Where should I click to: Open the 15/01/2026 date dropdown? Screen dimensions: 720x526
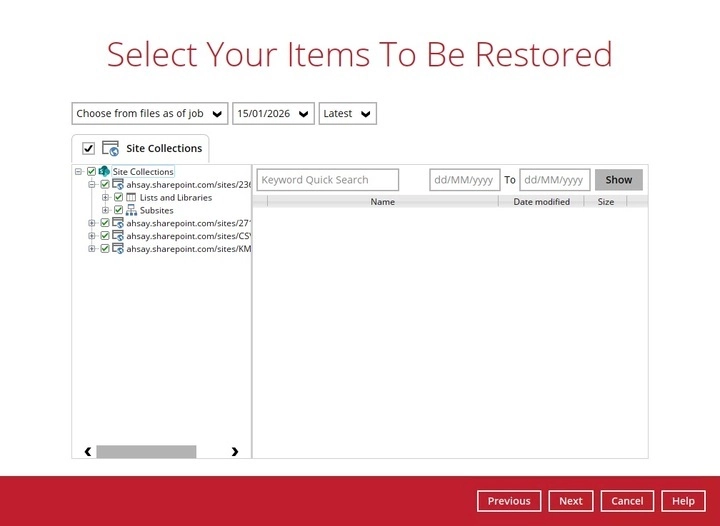coord(273,114)
